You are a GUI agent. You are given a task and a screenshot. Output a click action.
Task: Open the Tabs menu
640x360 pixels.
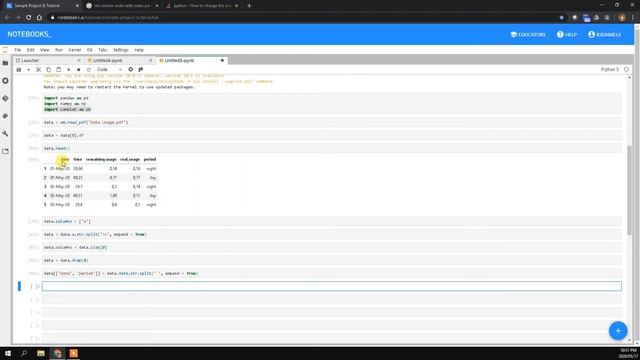click(102, 50)
